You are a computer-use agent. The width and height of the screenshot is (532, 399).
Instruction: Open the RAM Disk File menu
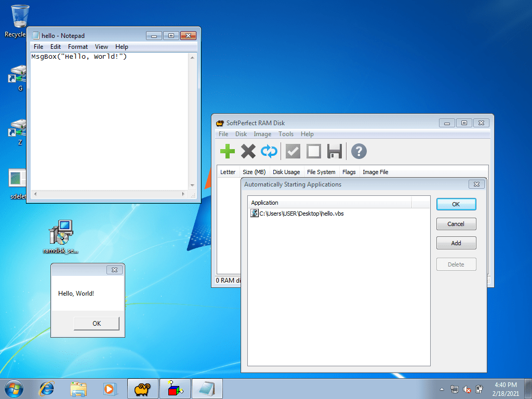click(223, 134)
